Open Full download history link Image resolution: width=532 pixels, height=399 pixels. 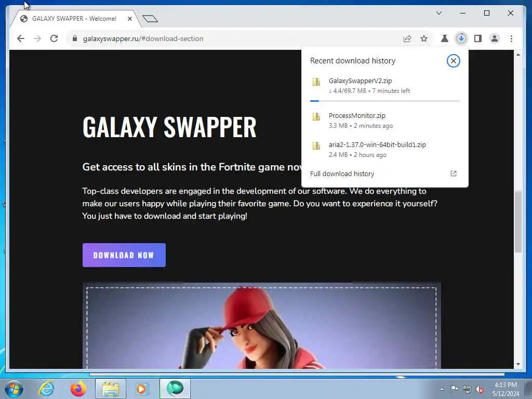(342, 174)
